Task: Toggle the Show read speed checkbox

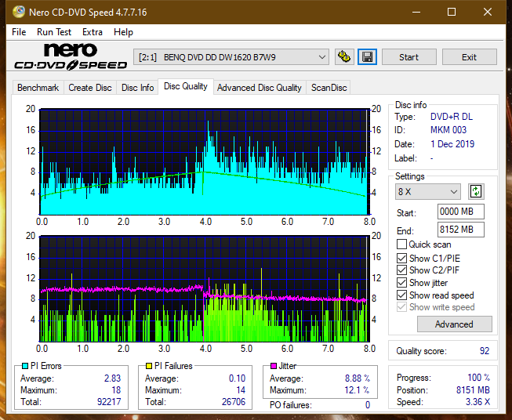Action: (x=401, y=295)
